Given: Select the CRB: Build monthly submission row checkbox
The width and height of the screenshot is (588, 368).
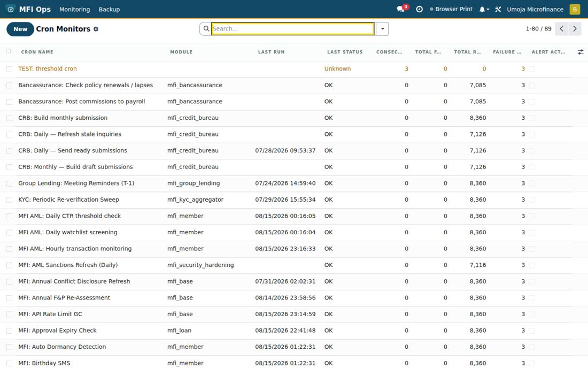Looking at the screenshot, I should tap(10, 118).
